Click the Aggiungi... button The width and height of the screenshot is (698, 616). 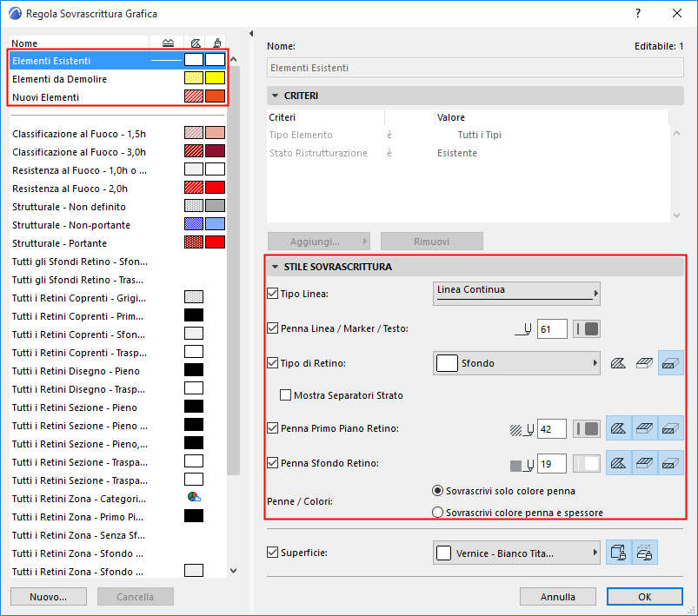319,242
